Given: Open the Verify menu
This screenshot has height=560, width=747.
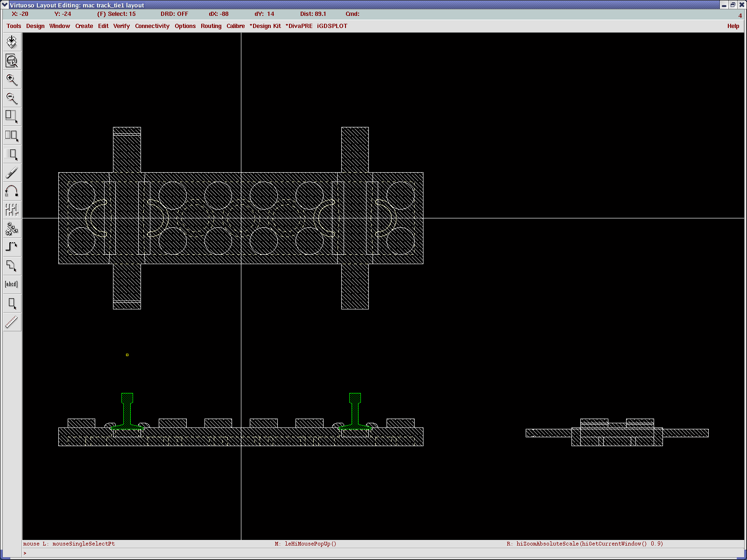Looking at the screenshot, I should coord(121,26).
